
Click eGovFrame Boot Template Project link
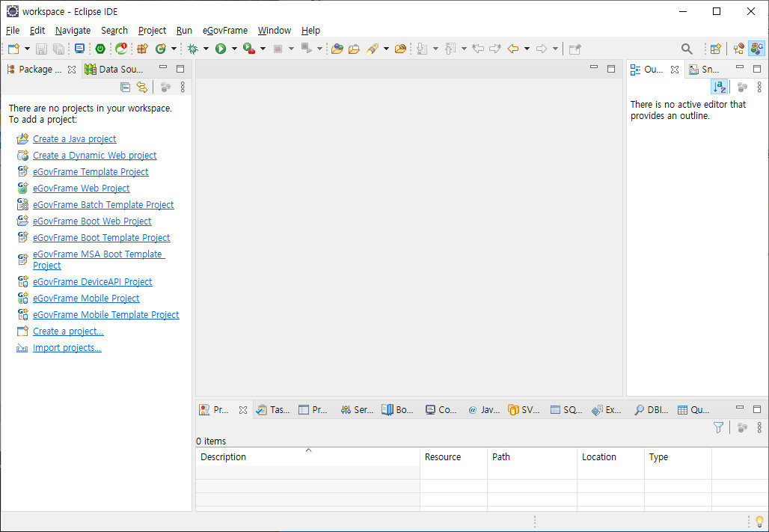pyautogui.click(x=102, y=237)
